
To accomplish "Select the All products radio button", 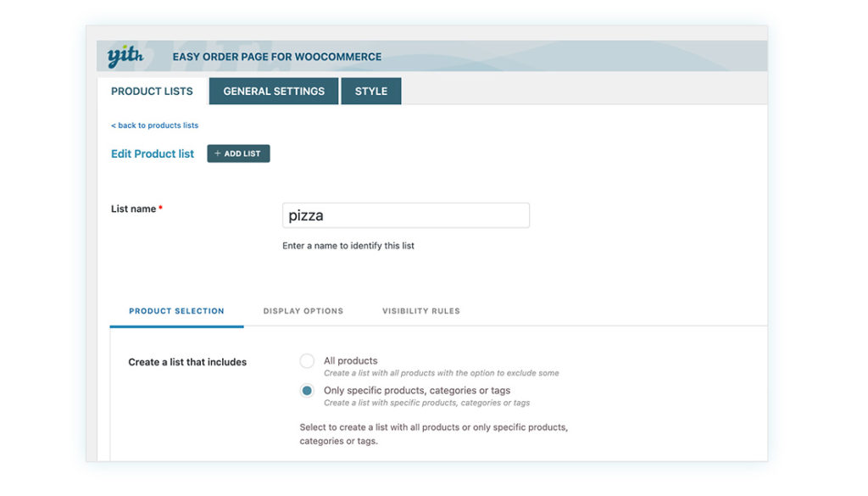I will pos(307,361).
